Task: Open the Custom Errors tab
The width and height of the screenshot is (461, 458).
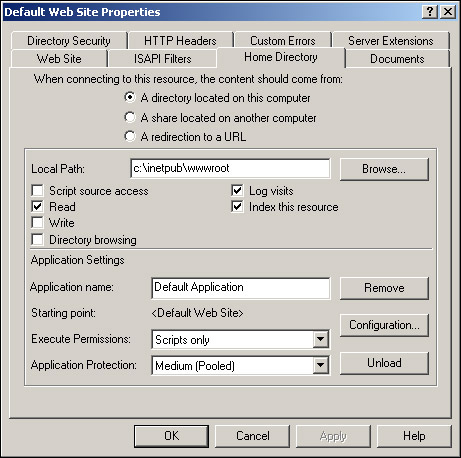Action: click(283, 41)
